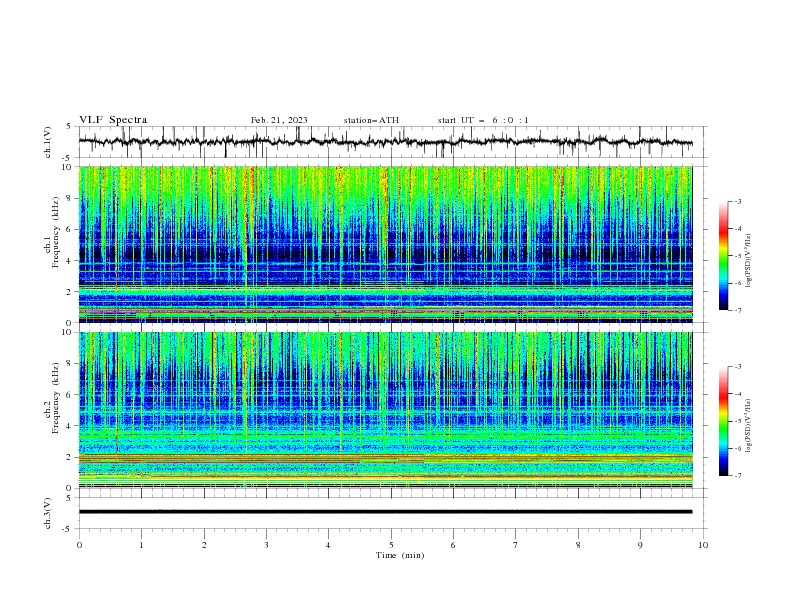Screen dimensions: 792x612
Task: Click time axis tick label "1"
Action: 141,545
